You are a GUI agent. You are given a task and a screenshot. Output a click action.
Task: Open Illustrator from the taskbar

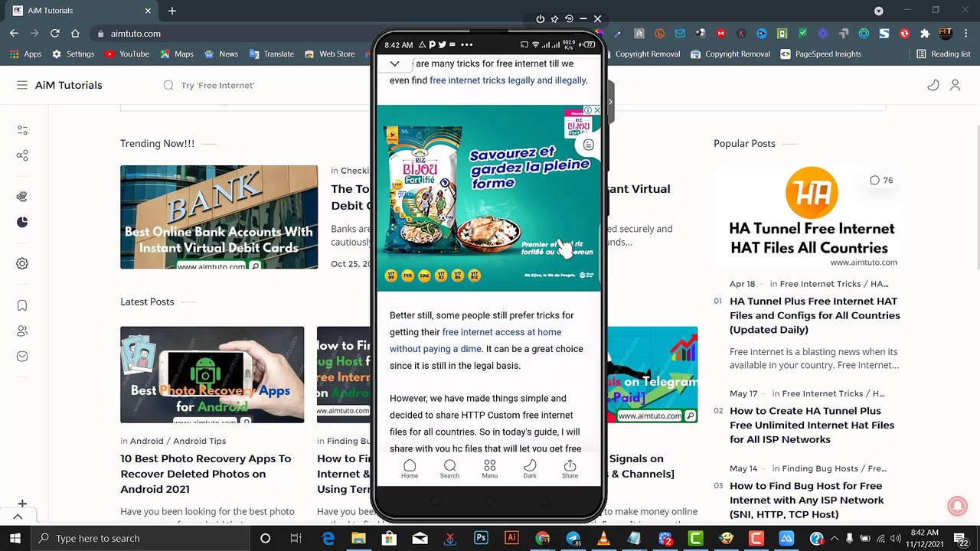511,538
